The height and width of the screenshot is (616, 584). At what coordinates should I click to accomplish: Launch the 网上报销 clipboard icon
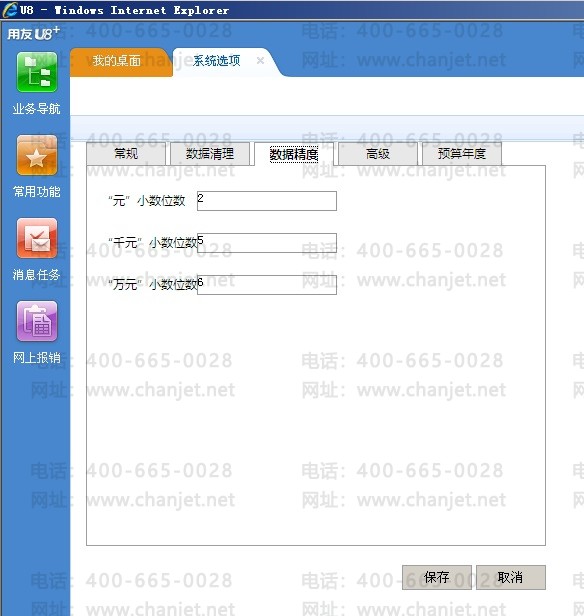37,321
